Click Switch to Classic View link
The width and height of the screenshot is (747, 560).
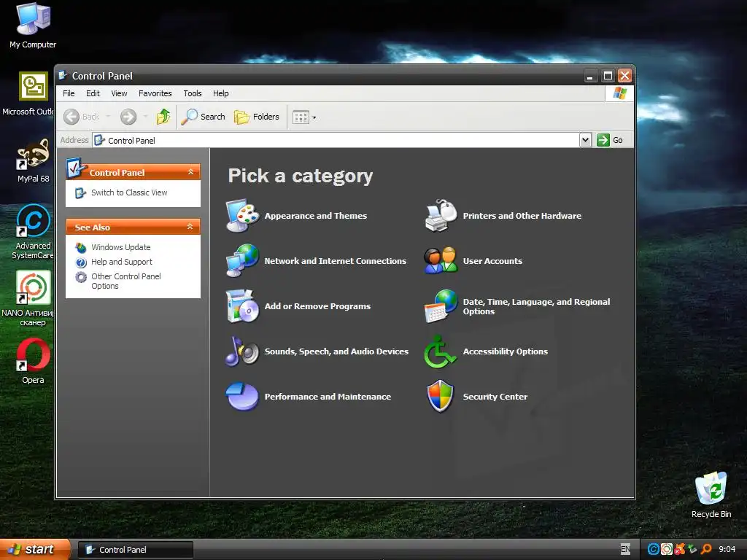pyautogui.click(x=129, y=192)
